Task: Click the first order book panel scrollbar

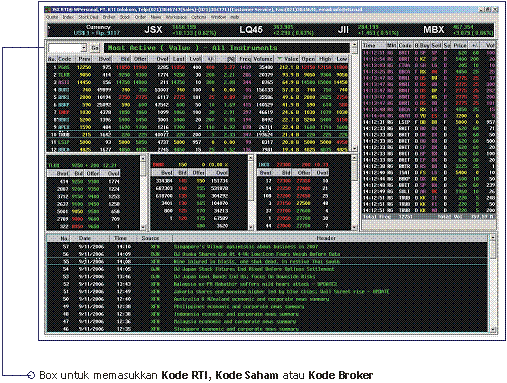Action: 143,193
